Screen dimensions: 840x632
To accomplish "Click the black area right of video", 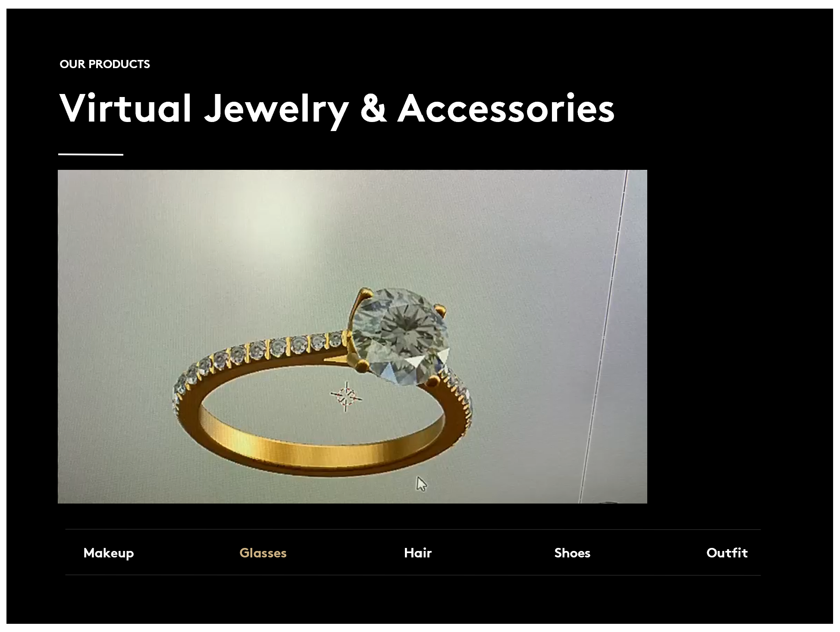I will tap(740, 336).
